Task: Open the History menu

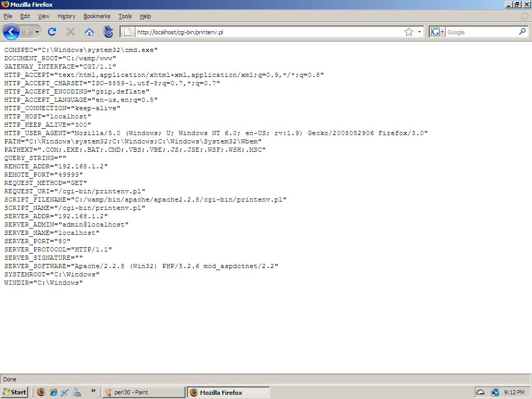Action: [x=66, y=16]
